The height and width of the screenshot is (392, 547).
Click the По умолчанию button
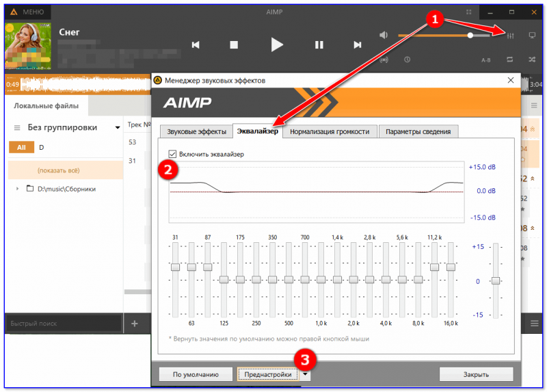click(196, 374)
